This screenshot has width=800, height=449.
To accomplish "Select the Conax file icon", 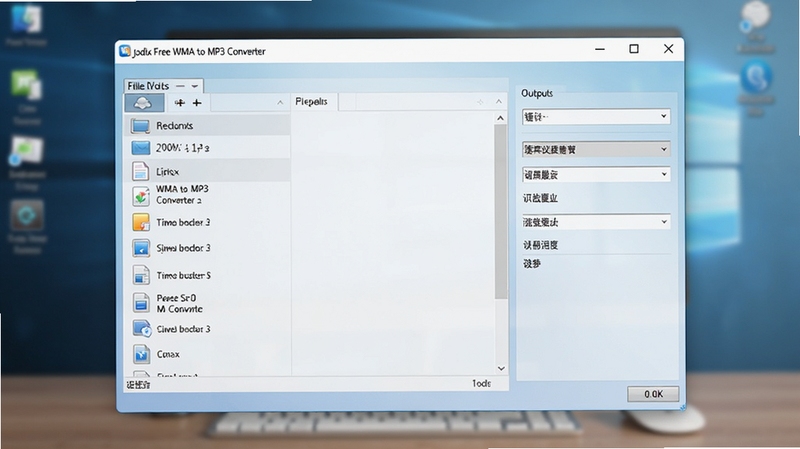I will 141,354.
